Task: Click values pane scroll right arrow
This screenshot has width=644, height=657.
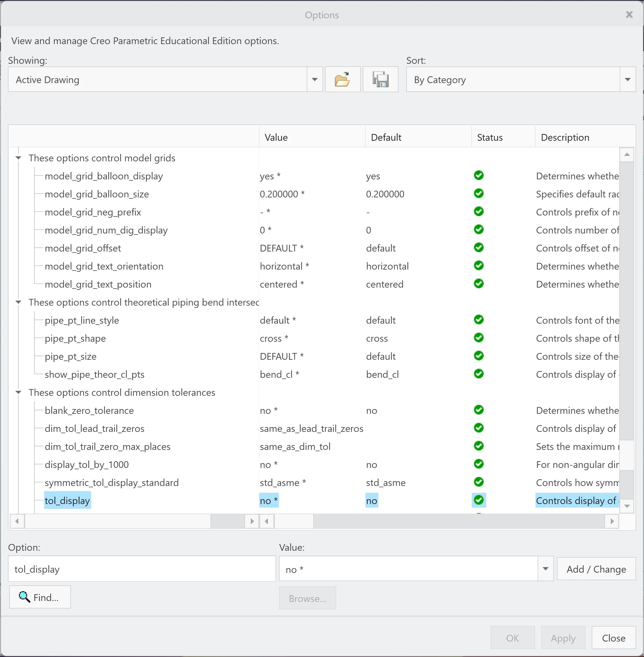Action: coord(612,521)
